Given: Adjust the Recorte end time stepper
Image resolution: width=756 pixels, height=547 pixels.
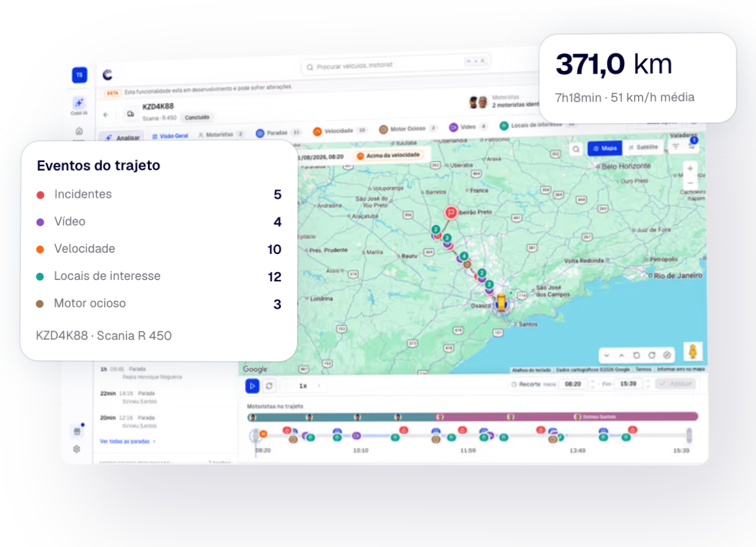Looking at the screenshot, I should pyautogui.click(x=648, y=384).
